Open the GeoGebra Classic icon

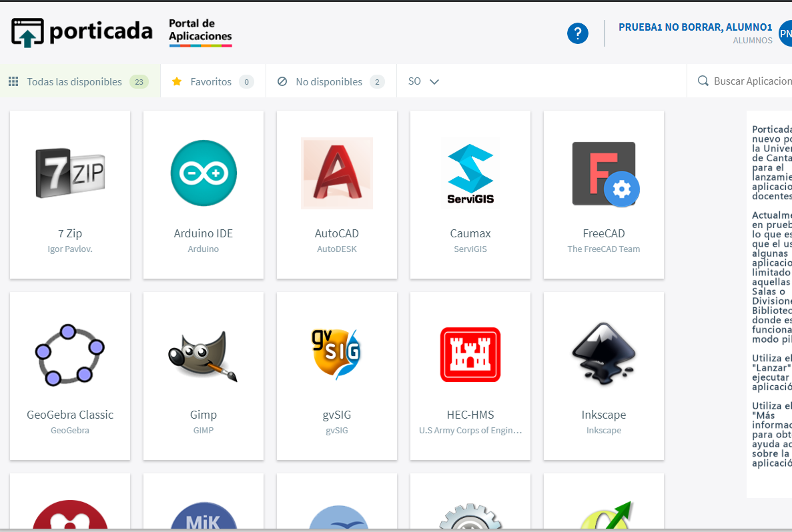pyautogui.click(x=69, y=355)
